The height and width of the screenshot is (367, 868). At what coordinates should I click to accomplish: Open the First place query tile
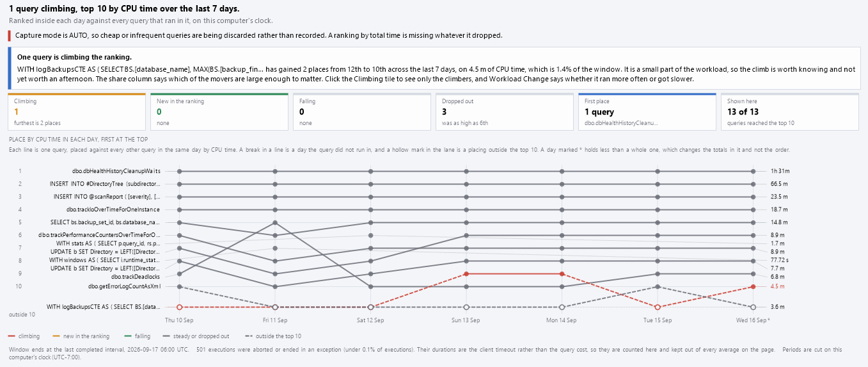(x=647, y=112)
